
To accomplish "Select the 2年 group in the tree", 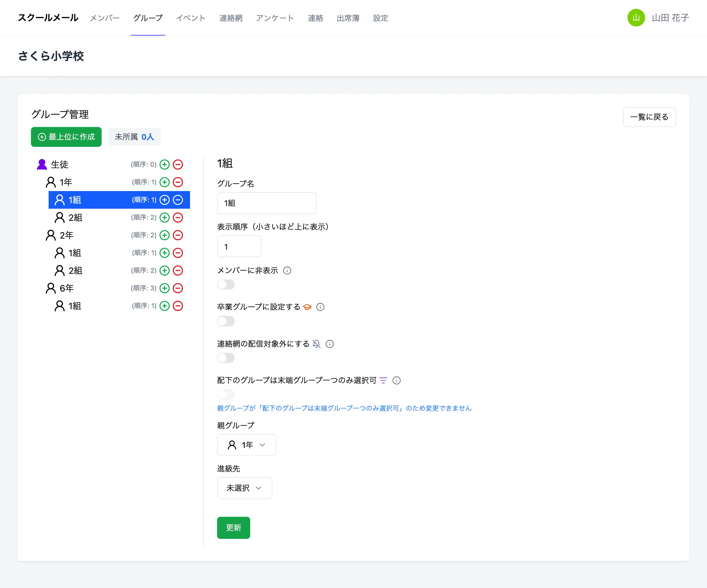I will (115, 235).
